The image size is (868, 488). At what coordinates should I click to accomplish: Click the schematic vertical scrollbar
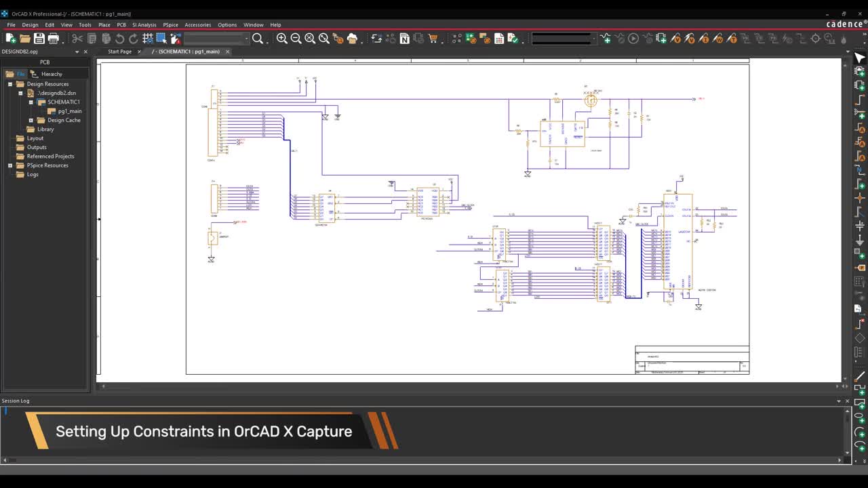point(845,220)
